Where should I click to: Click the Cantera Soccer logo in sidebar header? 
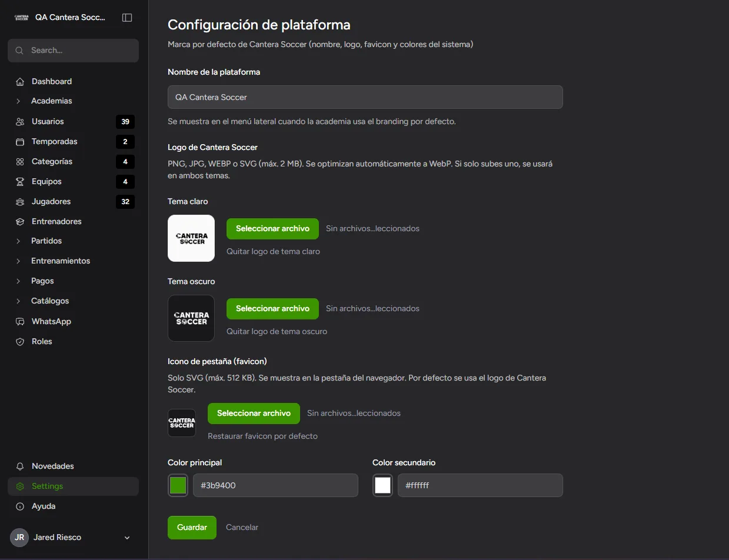coord(22,18)
